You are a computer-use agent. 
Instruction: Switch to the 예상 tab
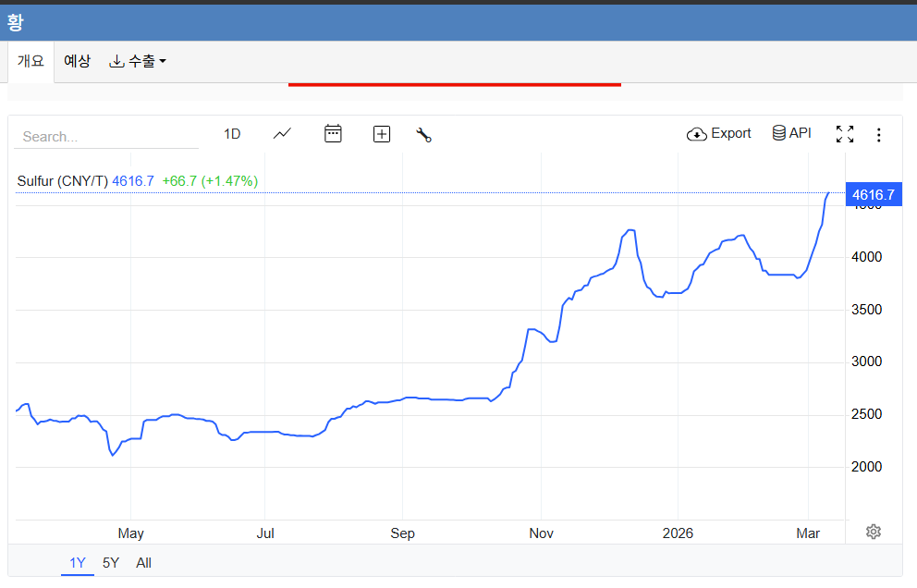(x=77, y=62)
